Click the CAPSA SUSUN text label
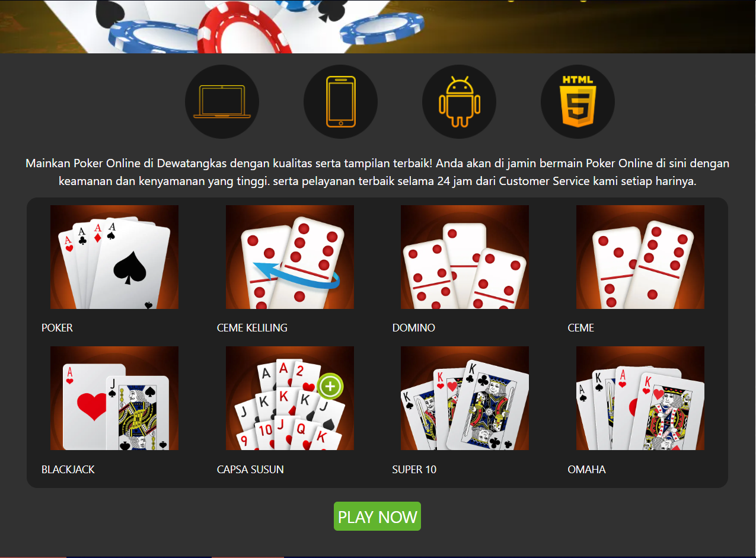756x558 pixels. point(250,469)
